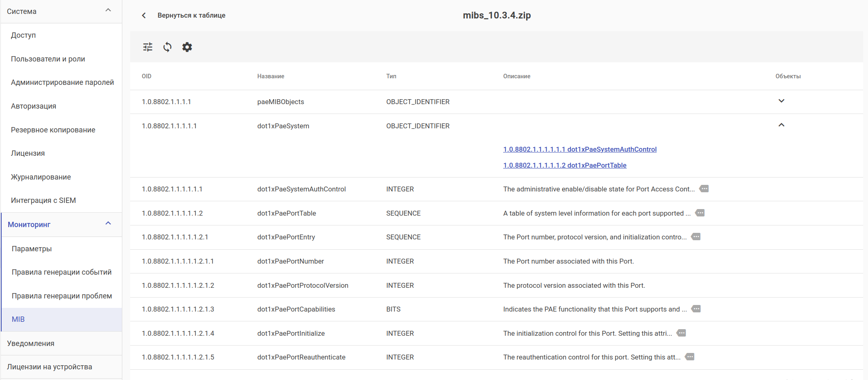Open the dot1xPaeSystemAuthControl object link

pyautogui.click(x=579, y=150)
